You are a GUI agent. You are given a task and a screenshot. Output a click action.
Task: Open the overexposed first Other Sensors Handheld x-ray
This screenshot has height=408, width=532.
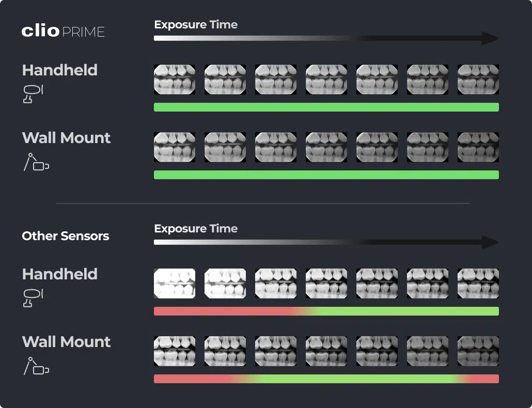pos(175,284)
